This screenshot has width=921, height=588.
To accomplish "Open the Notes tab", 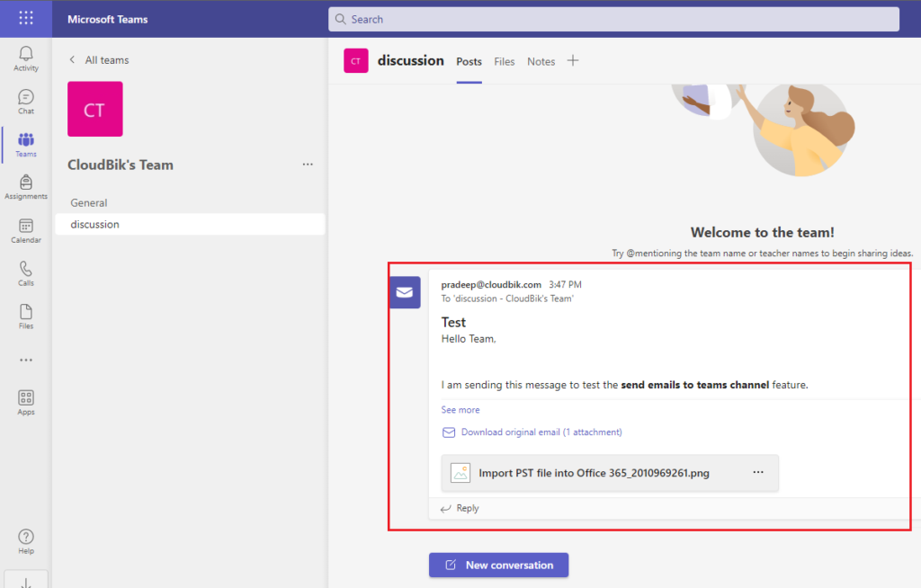I will pyautogui.click(x=541, y=62).
